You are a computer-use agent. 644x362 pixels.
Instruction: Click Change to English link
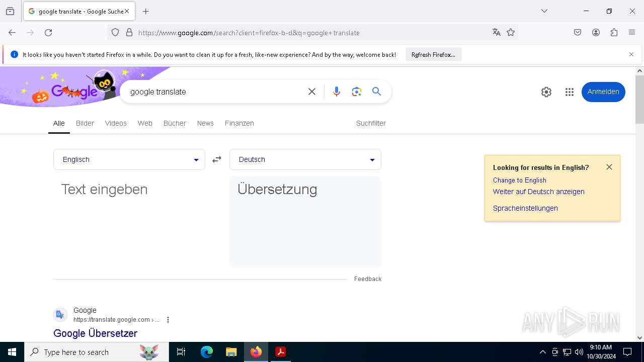[520, 180]
